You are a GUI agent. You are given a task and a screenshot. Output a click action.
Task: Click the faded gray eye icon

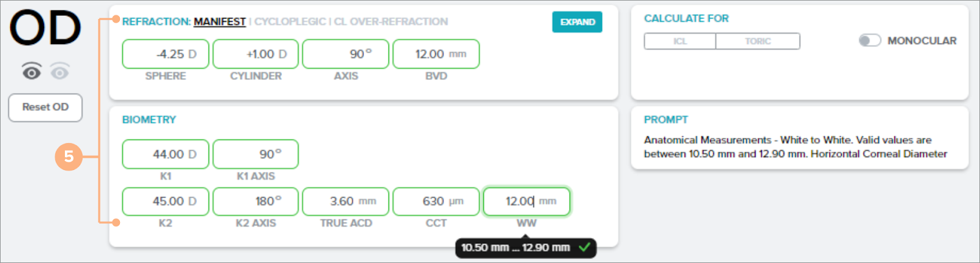59,72
